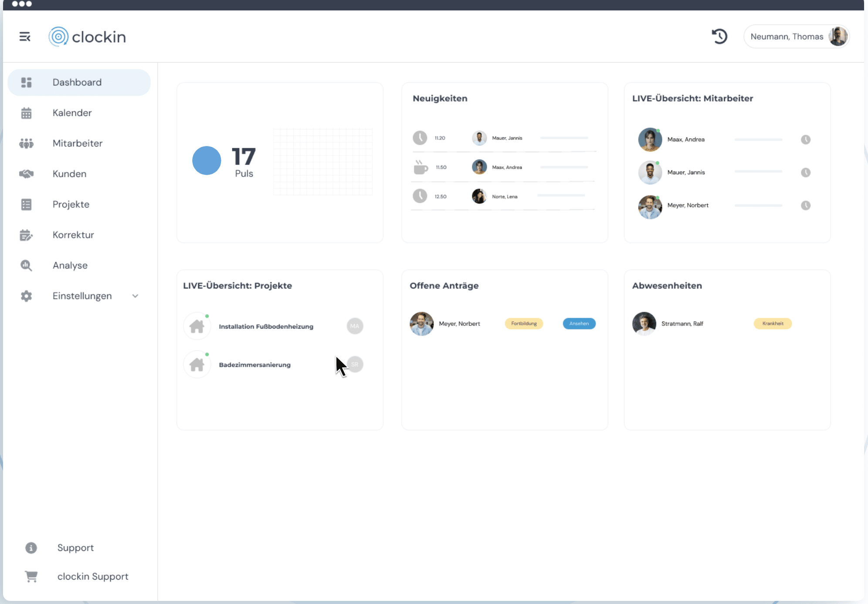Go to the Kalender page
The image size is (868, 604).
[x=72, y=113]
